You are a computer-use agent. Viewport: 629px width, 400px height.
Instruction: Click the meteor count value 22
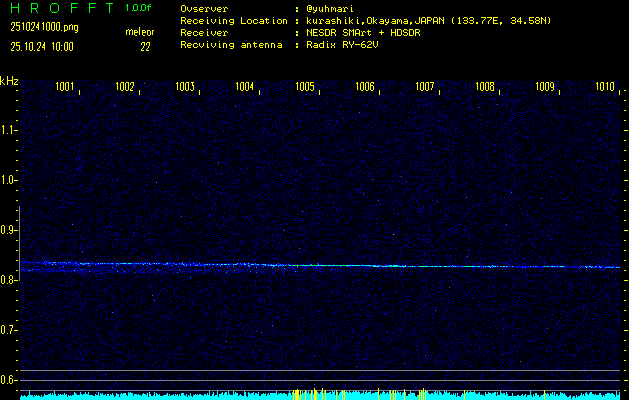point(145,46)
